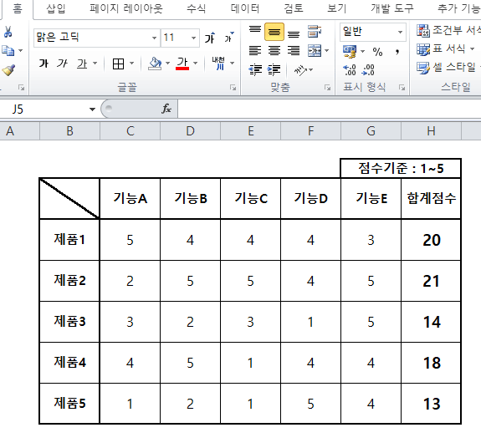The height and width of the screenshot is (448, 481).
Task: Click the fx insert function icon
Action: point(166,109)
